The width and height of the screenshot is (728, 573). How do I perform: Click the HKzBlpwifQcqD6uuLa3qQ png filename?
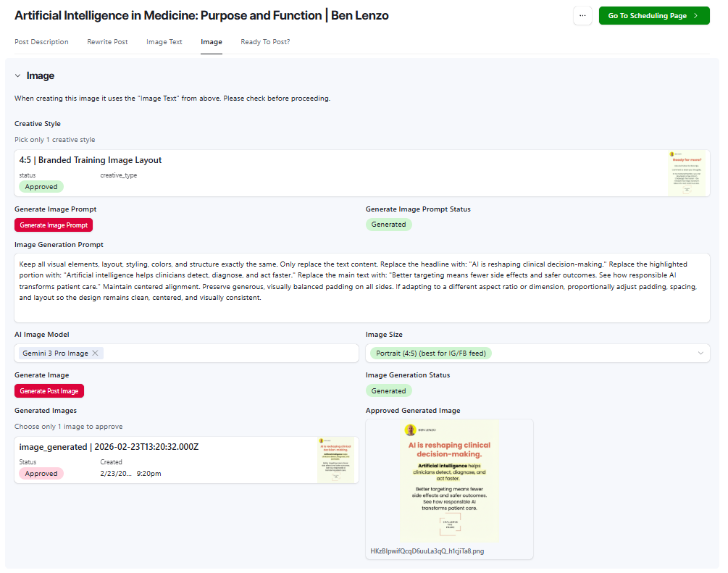pos(427,551)
